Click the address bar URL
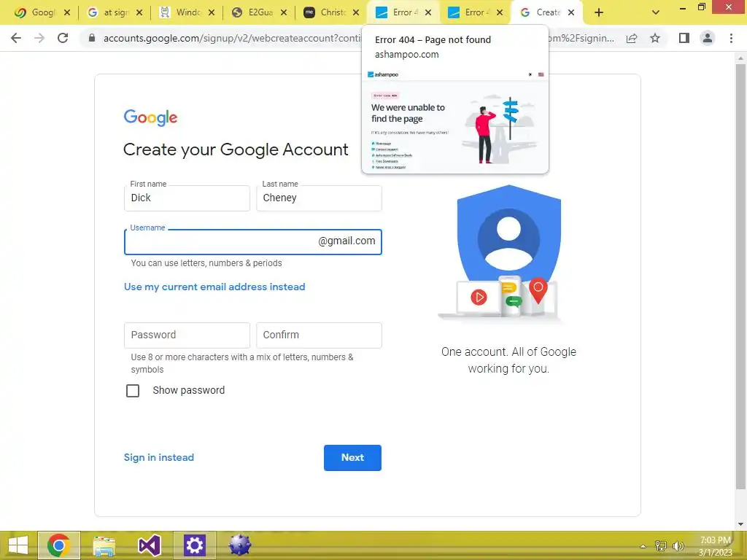 [232, 38]
